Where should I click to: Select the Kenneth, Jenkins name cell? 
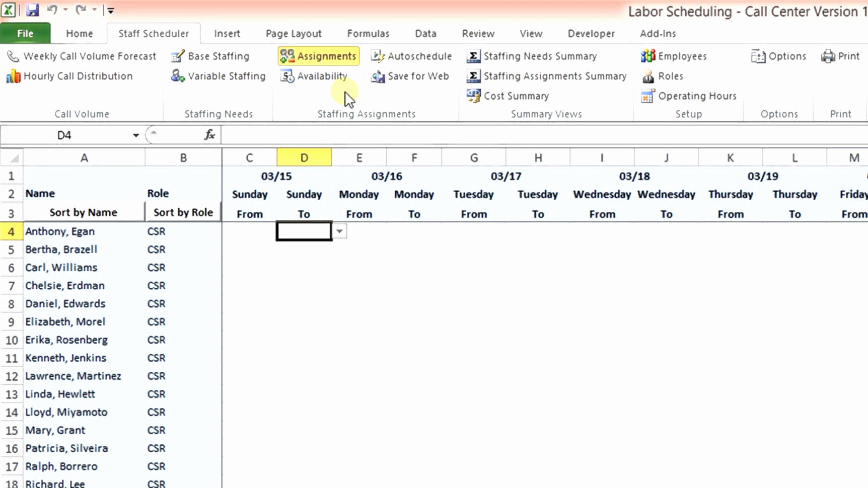click(84, 358)
